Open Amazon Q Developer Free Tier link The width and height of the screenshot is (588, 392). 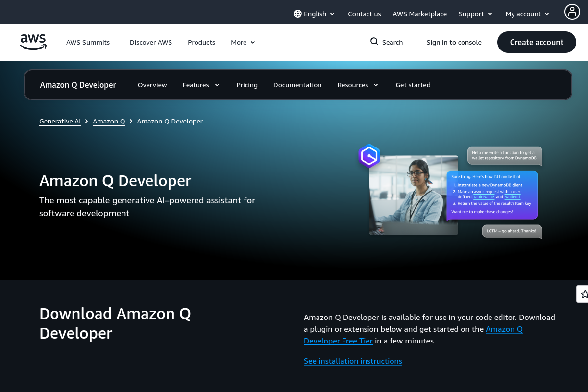point(413,335)
